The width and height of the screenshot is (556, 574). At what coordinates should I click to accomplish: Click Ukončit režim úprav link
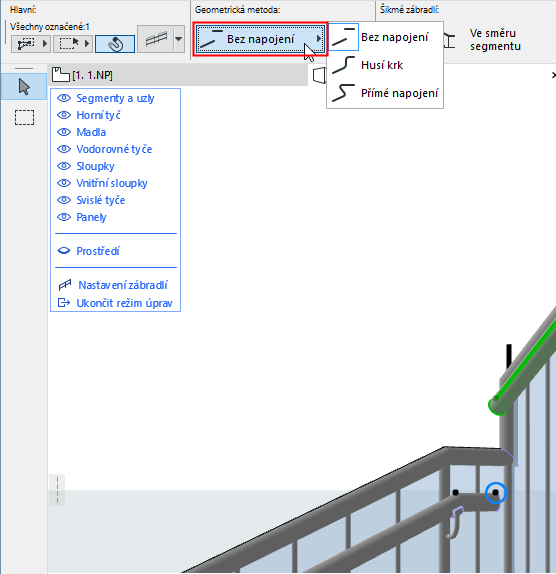124,303
